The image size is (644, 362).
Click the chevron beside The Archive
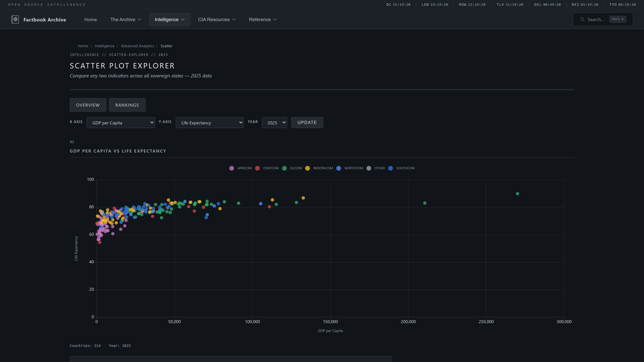[140, 19]
